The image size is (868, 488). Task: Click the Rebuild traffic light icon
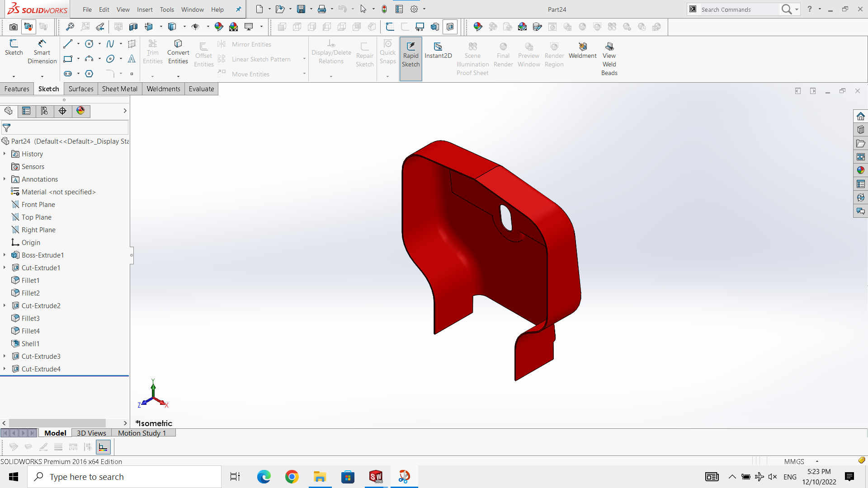[384, 9]
